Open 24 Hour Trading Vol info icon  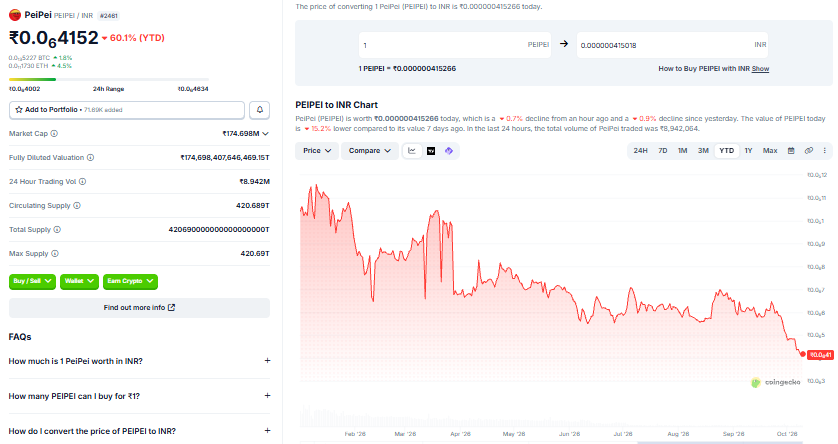pyautogui.click(x=82, y=182)
